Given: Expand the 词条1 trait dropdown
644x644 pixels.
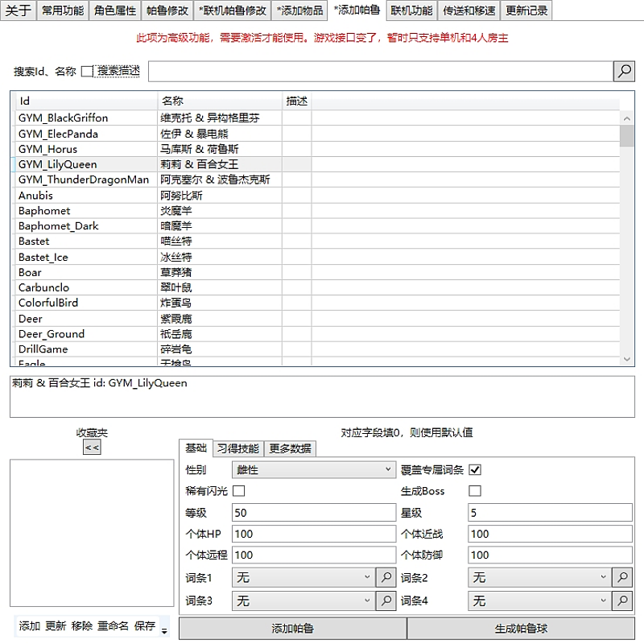Looking at the screenshot, I should pos(367,577).
